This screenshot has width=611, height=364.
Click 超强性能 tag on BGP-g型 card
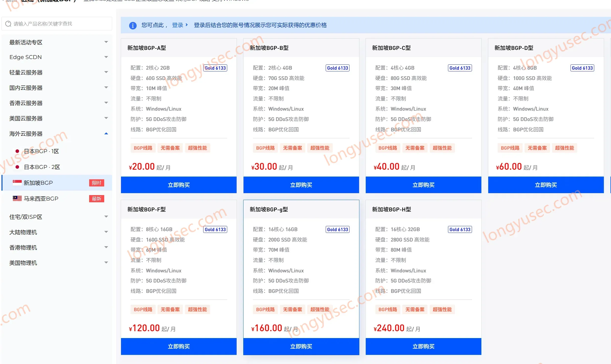320,309
